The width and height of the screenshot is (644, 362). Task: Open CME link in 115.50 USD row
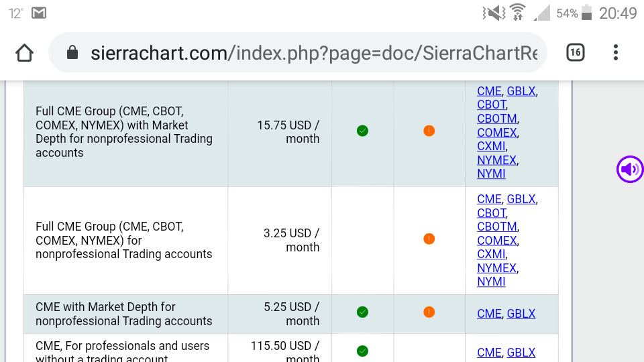[x=489, y=353]
